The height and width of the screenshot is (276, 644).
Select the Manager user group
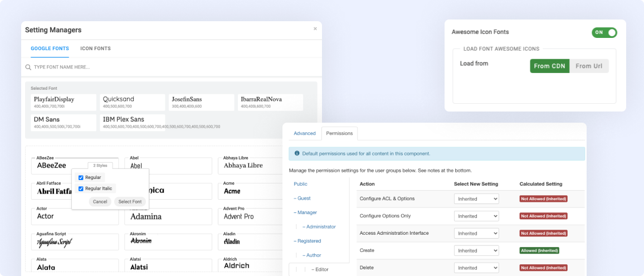click(x=305, y=212)
